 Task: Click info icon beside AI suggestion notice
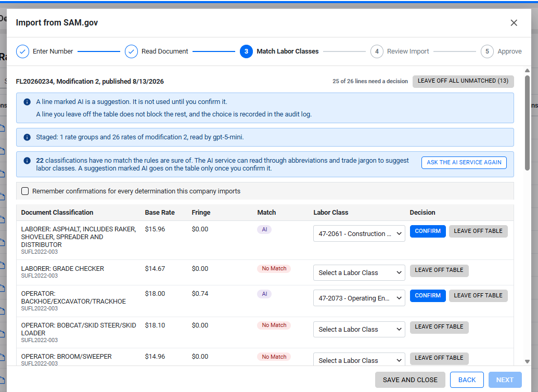(x=27, y=102)
